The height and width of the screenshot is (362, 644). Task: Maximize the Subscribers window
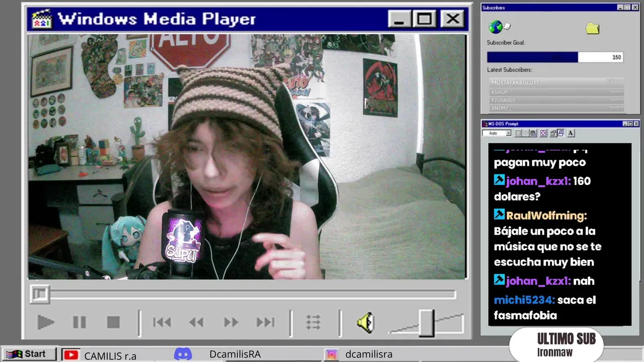click(x=627, y=8)
